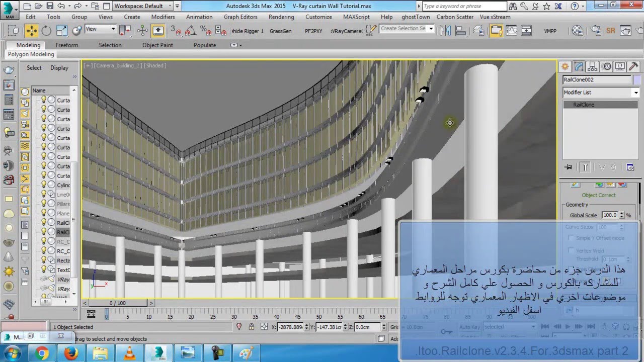Open the Polygon Modeling panel label

(x=31, y=54)
